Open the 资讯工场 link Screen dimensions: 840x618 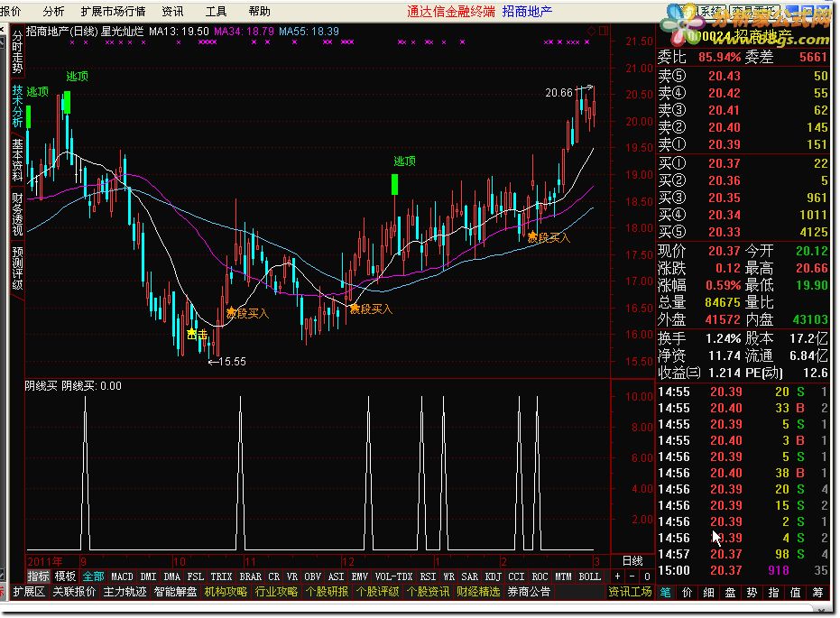tap(630, 592)
